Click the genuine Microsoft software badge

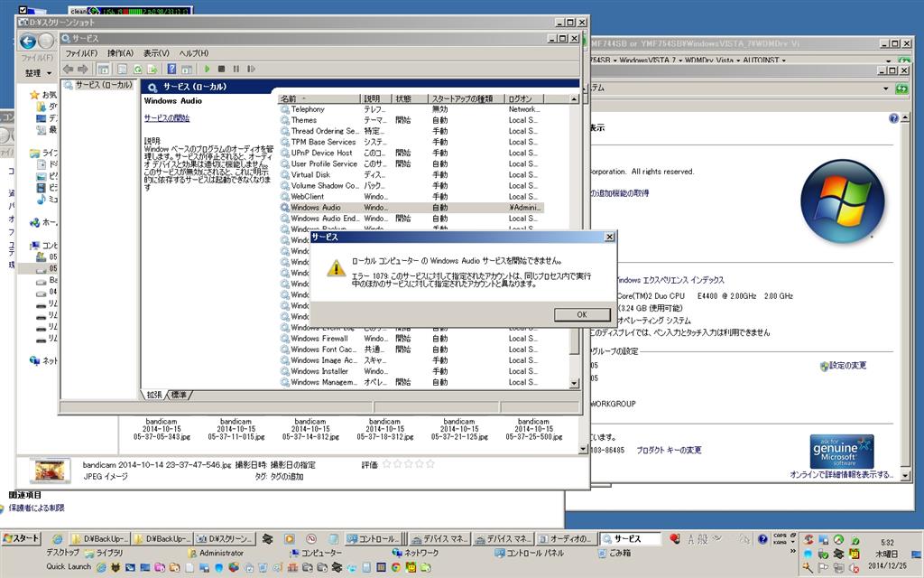pos(842,452)
